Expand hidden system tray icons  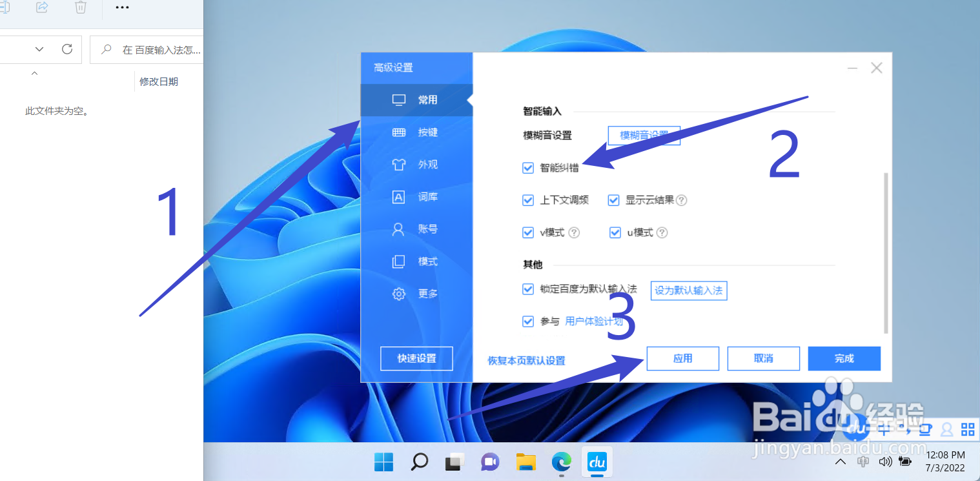pyautogui.click(x=840, y=462)
